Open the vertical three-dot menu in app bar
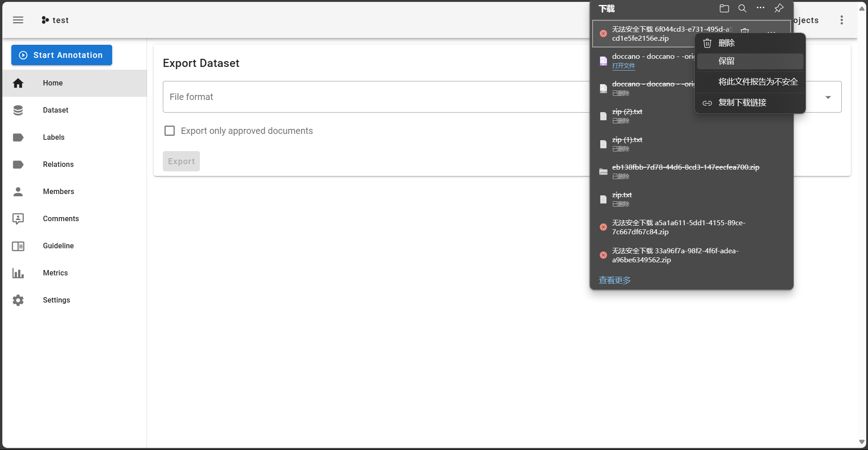 [x=842, y=20]
